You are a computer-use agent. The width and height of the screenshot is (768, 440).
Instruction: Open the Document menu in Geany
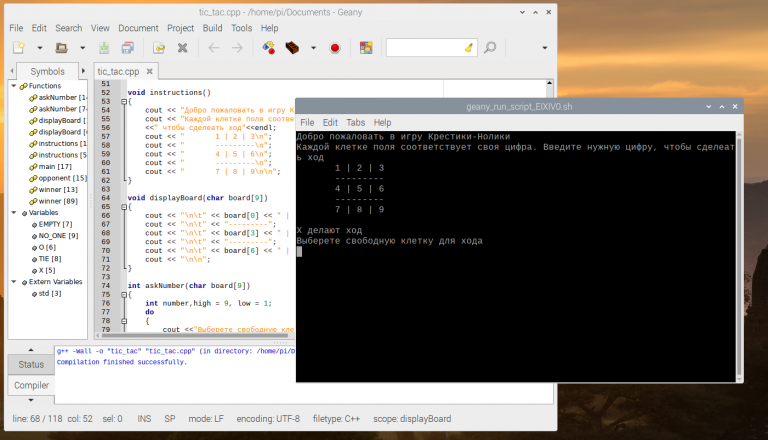(138, 28)
